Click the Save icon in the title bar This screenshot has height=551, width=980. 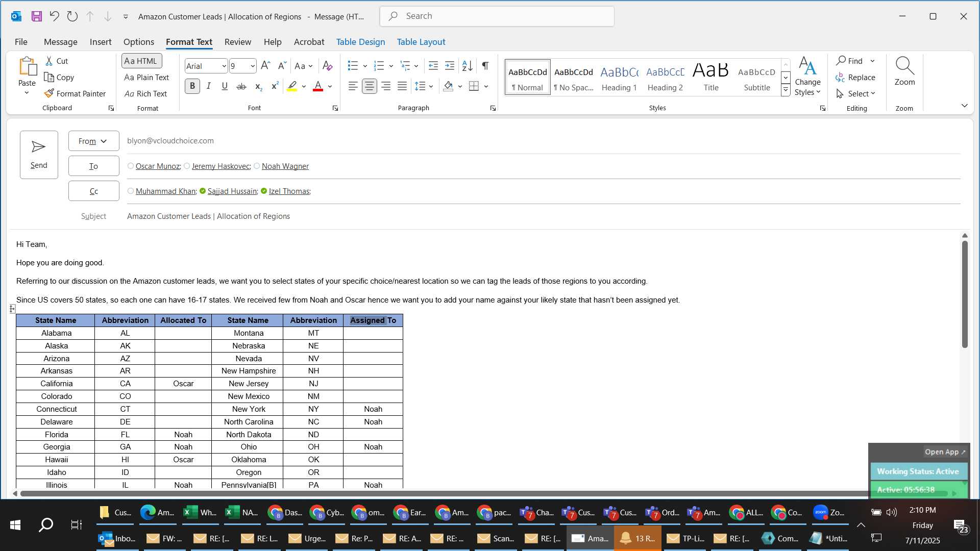click(36, 16)
